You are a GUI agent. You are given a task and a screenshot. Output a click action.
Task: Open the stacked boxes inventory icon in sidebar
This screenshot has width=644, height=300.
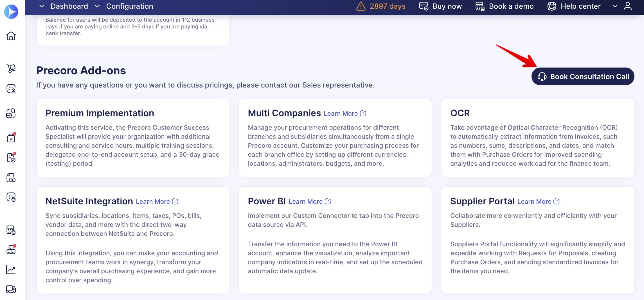(x=11, y=250)
